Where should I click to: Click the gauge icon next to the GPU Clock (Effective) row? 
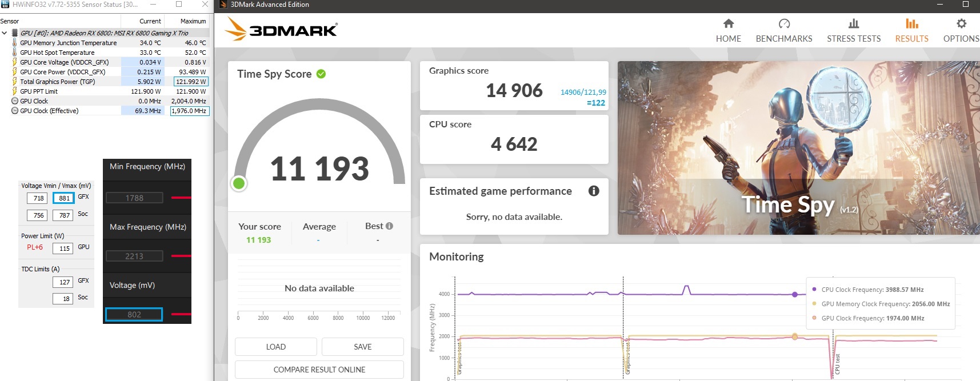(15, 110)
